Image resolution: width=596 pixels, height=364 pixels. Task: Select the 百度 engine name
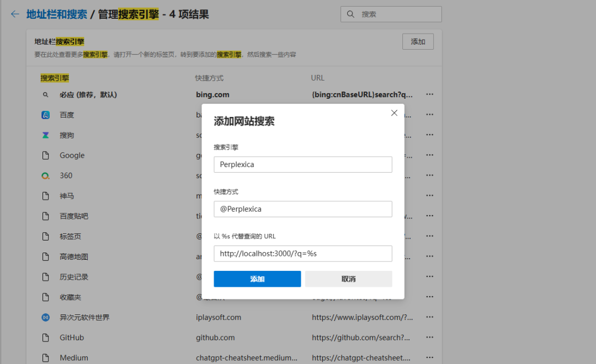point(67,115)
